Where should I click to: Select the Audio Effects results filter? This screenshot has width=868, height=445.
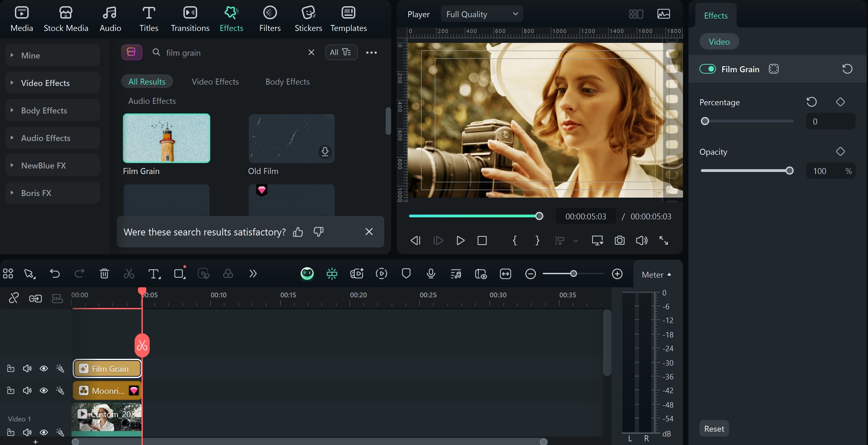tap(152, 101)
